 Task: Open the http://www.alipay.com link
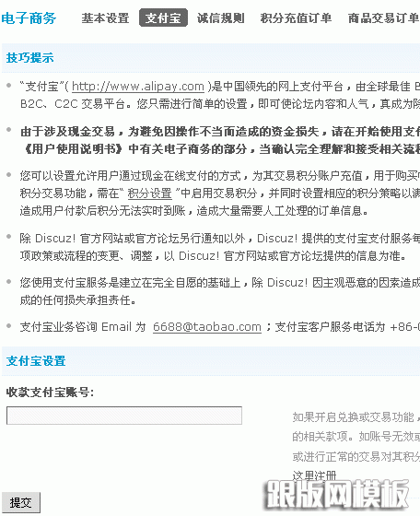(138, 87)
